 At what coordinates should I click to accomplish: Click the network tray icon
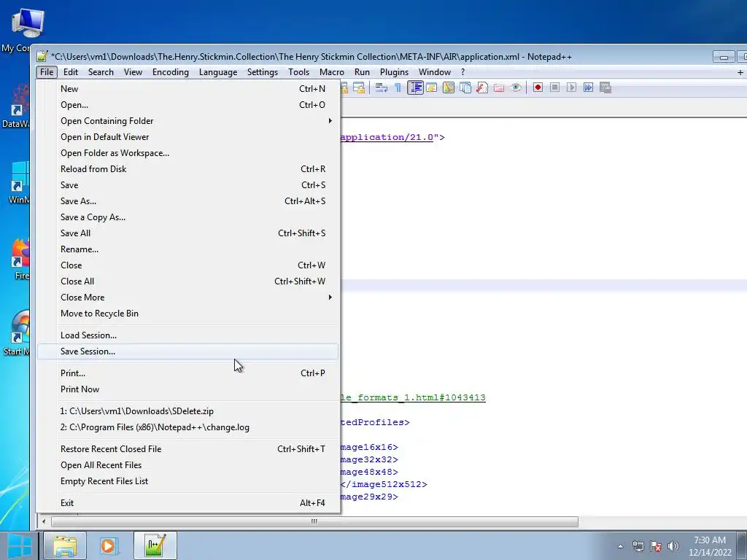(x=638, y=546)
